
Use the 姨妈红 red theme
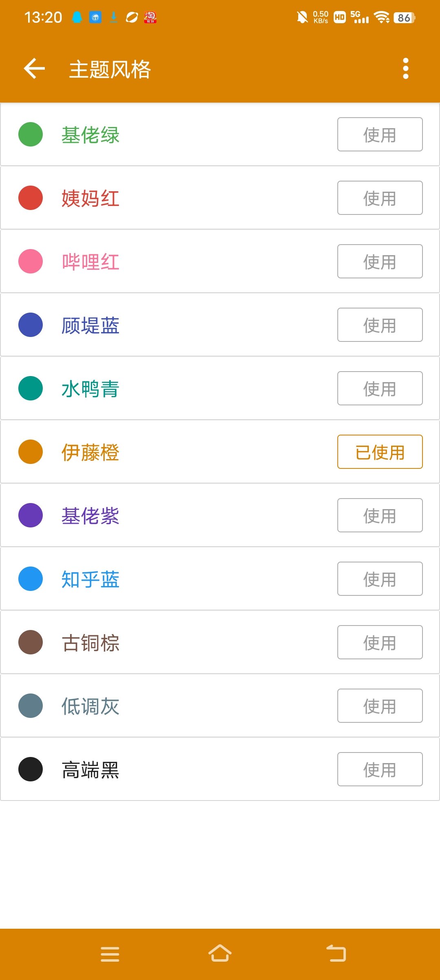pyautogui.click(x=380, y=198)
